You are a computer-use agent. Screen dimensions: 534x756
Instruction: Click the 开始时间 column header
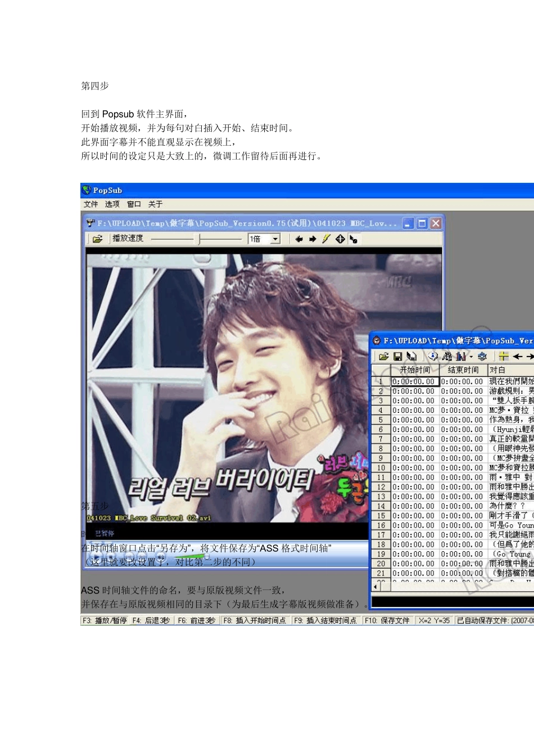pyautogui.click(x=415, y=370)
